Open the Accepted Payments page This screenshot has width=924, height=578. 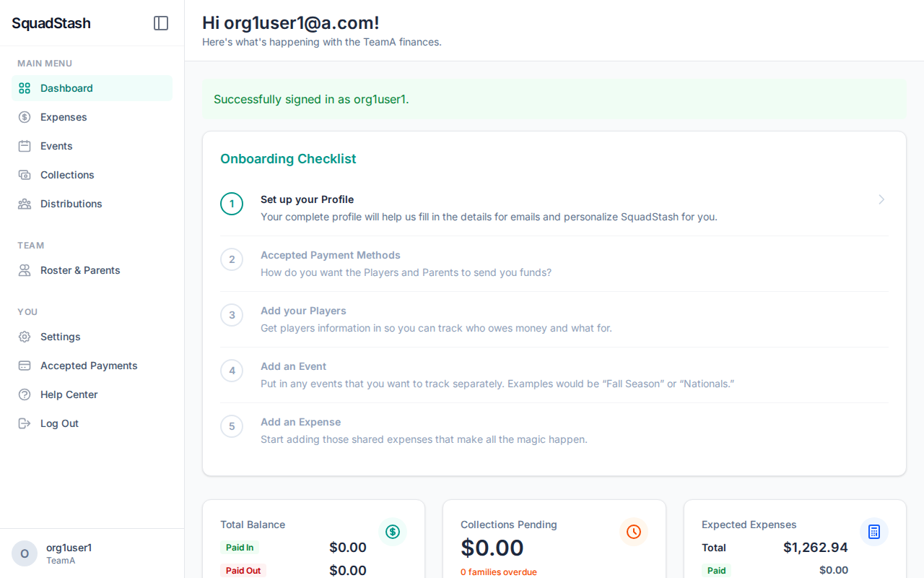(89, 366)
